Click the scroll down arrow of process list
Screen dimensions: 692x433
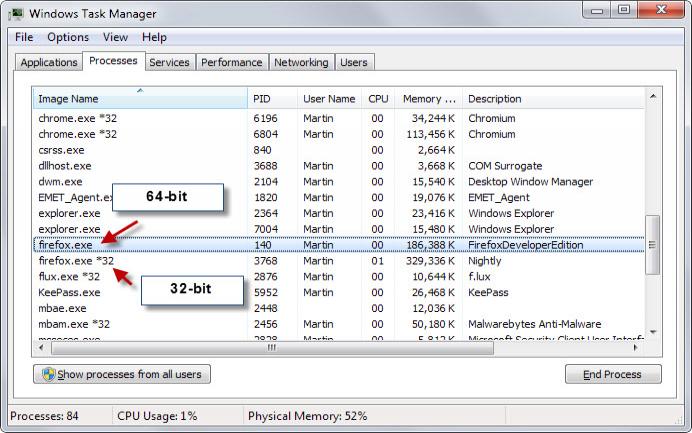tap(653, 331)
